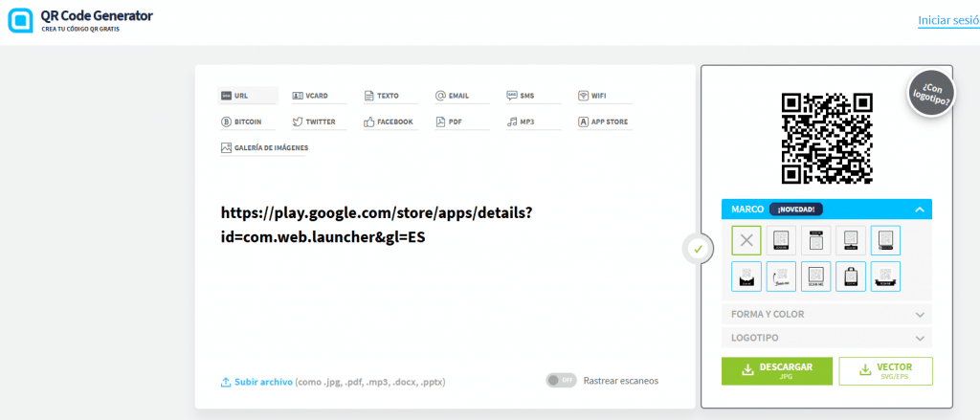This screenshot has height=420, width=980.
Task: Pick the frame with label on top
Action: point(816,241)
